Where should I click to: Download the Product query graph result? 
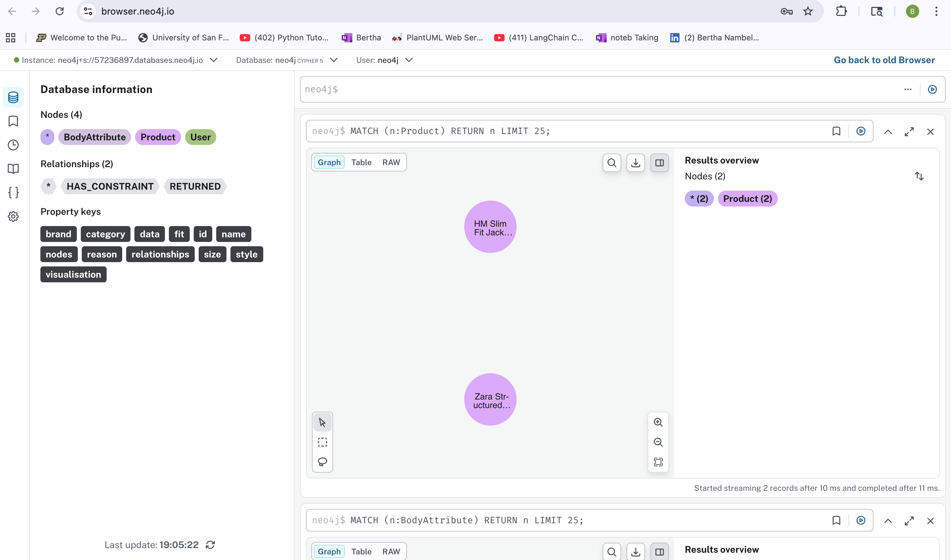pyautogui.click(x=635, y=163)
